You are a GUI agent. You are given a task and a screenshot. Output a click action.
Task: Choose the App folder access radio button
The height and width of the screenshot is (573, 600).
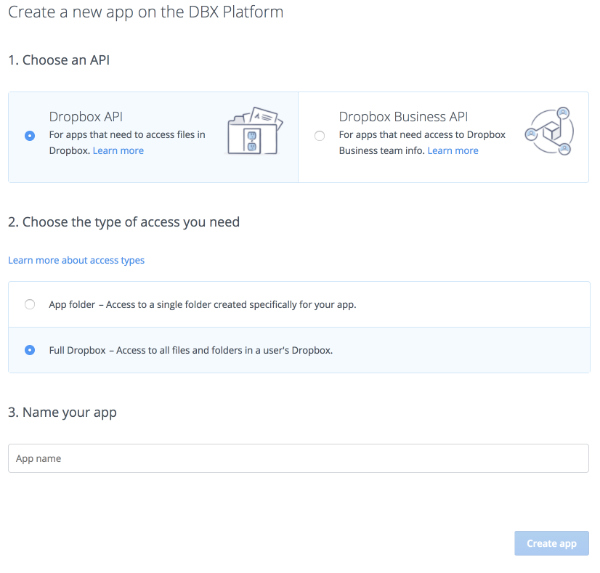pos(30,304)
